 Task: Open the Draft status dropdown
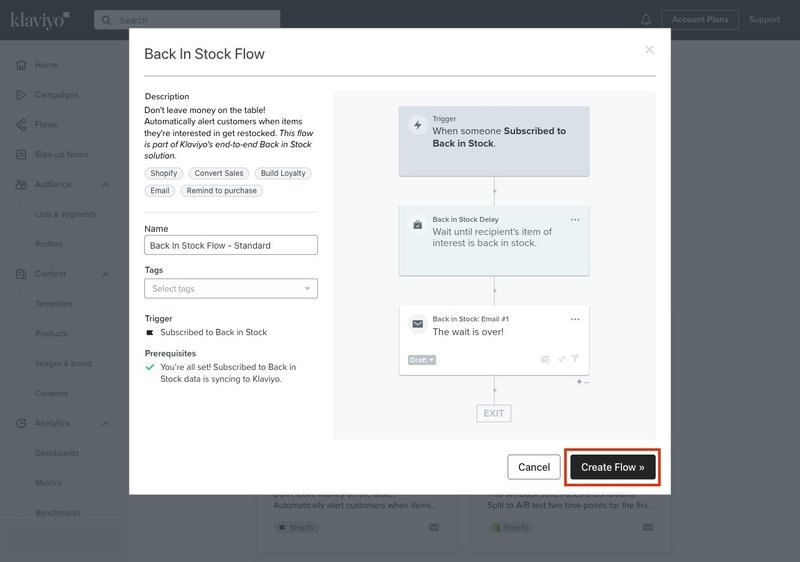(421, 360)
